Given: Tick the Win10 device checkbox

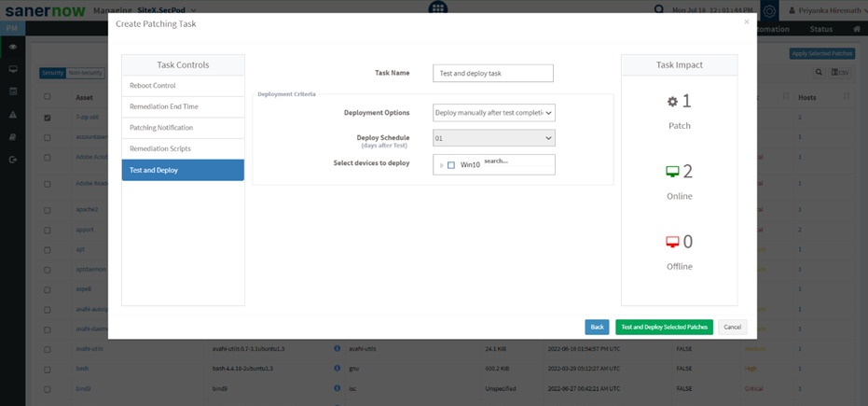Looking at the screenshot, I should [x=450, y=165].
